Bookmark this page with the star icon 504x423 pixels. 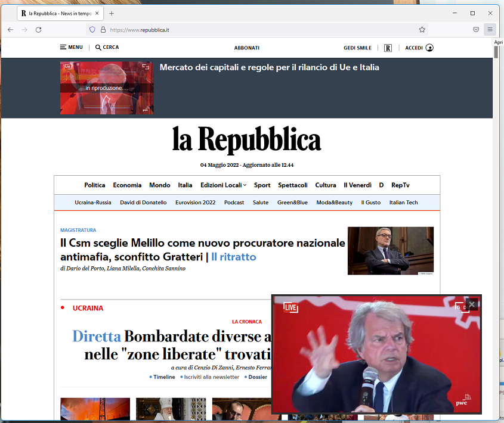tap(422, 30)
